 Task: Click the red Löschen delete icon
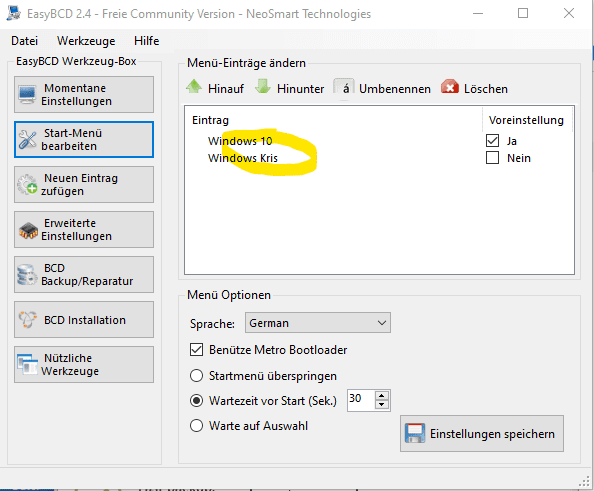coord(450,87)
